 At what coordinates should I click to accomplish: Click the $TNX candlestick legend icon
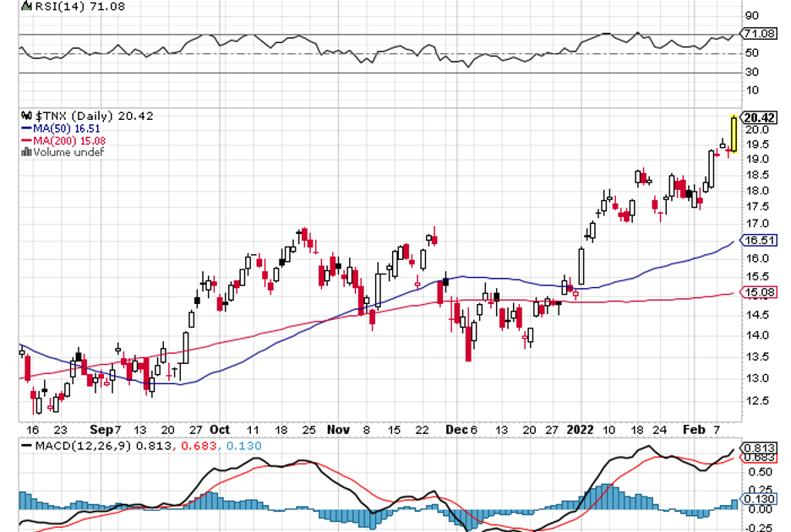[x=25, y=117]
